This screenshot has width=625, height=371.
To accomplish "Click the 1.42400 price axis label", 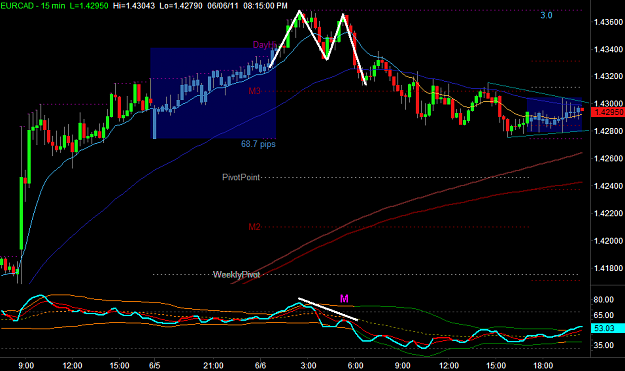I will (x=608, y=186).
